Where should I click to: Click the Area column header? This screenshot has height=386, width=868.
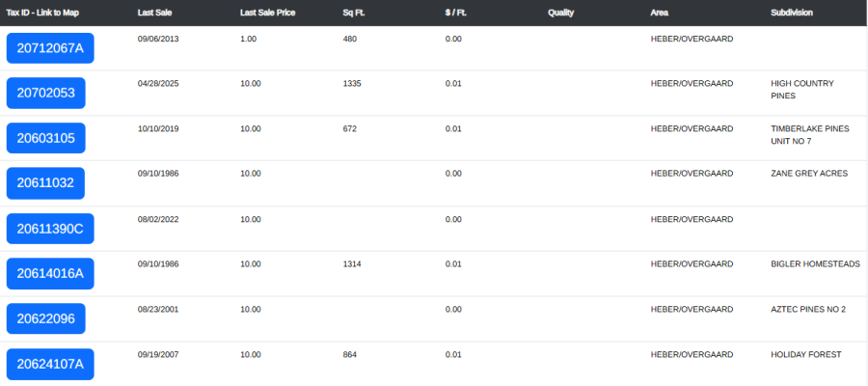tap(660, 13)
